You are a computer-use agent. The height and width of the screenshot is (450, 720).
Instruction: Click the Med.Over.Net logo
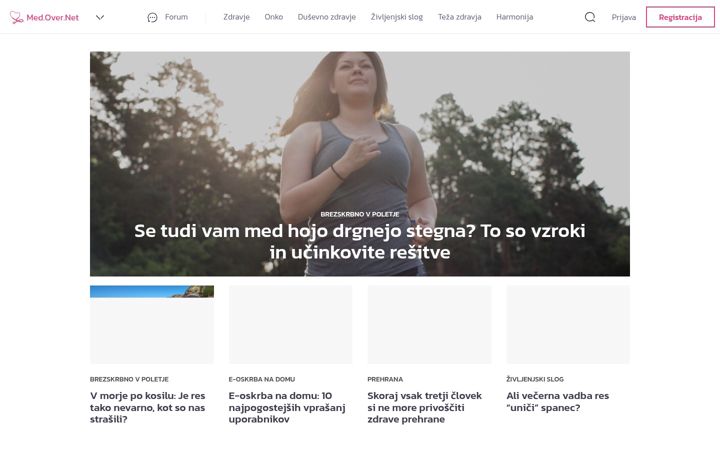(44, 17)
